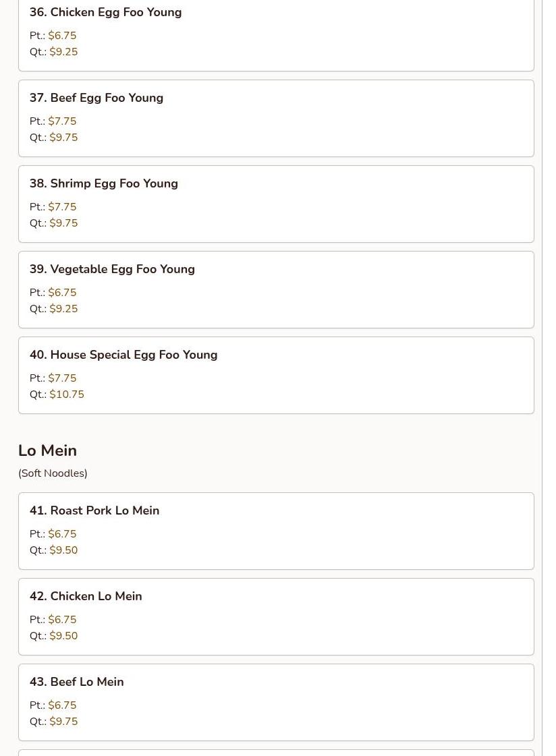Click the Lo Mein section heading

click(47, 450)
